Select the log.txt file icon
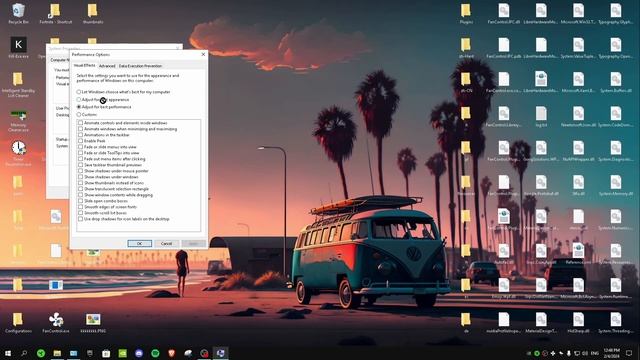Viewport: 640px width, 360px height. (541, 116)
